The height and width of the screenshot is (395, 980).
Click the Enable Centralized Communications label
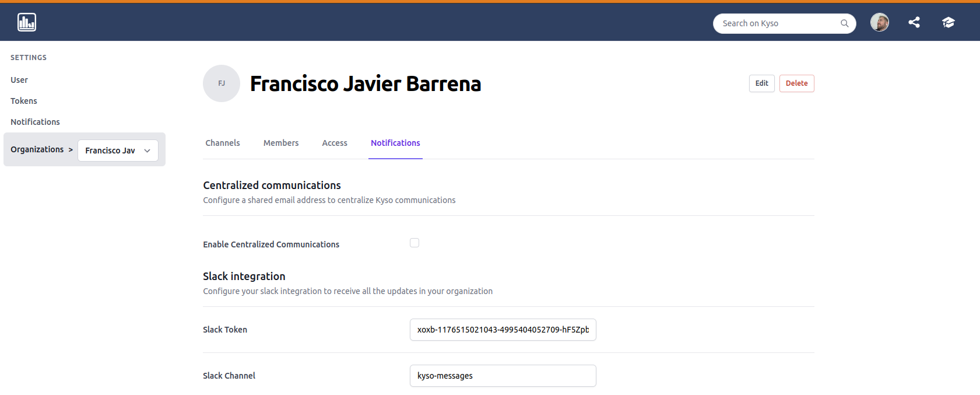pyautogui.click(x=271, y=244)
